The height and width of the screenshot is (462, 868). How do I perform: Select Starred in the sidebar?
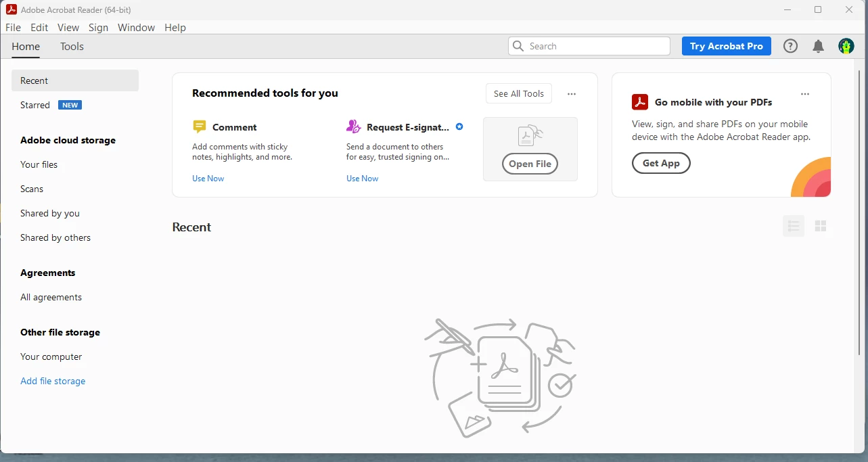tap(35, 105)
